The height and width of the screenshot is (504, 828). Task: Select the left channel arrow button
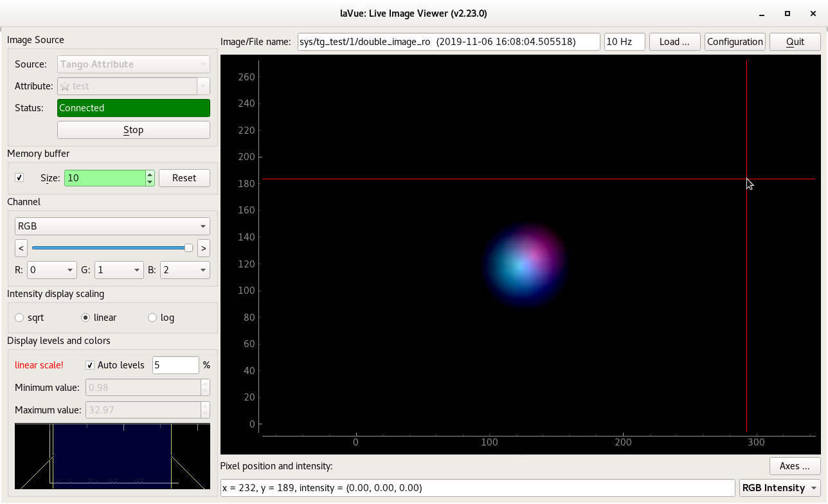coord(21,248)
